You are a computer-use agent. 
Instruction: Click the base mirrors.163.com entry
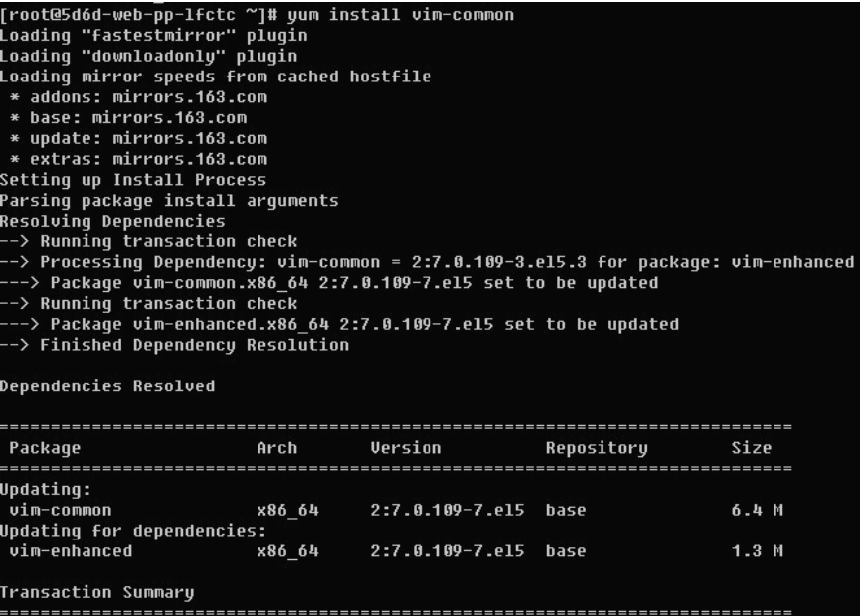[128, 118]
